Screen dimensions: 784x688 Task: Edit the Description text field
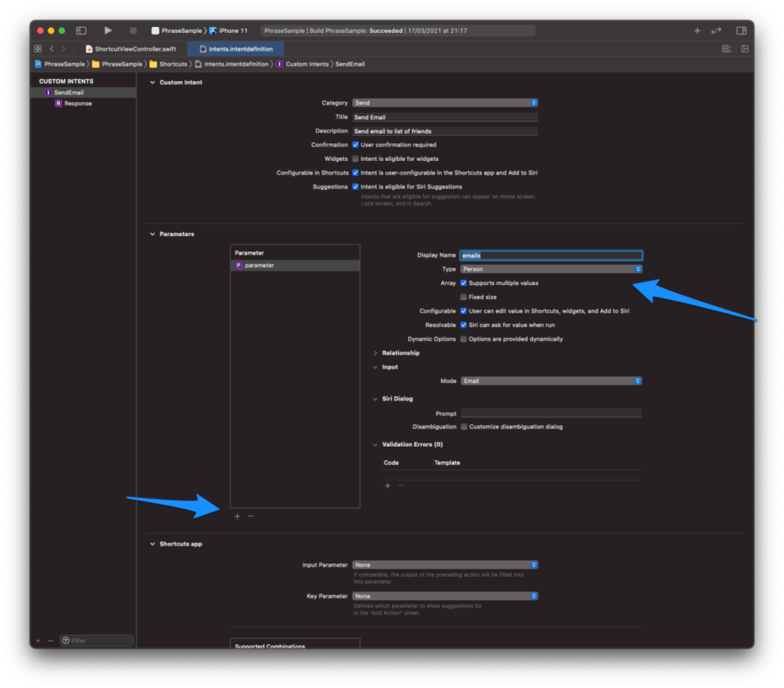tap(445, 131)
